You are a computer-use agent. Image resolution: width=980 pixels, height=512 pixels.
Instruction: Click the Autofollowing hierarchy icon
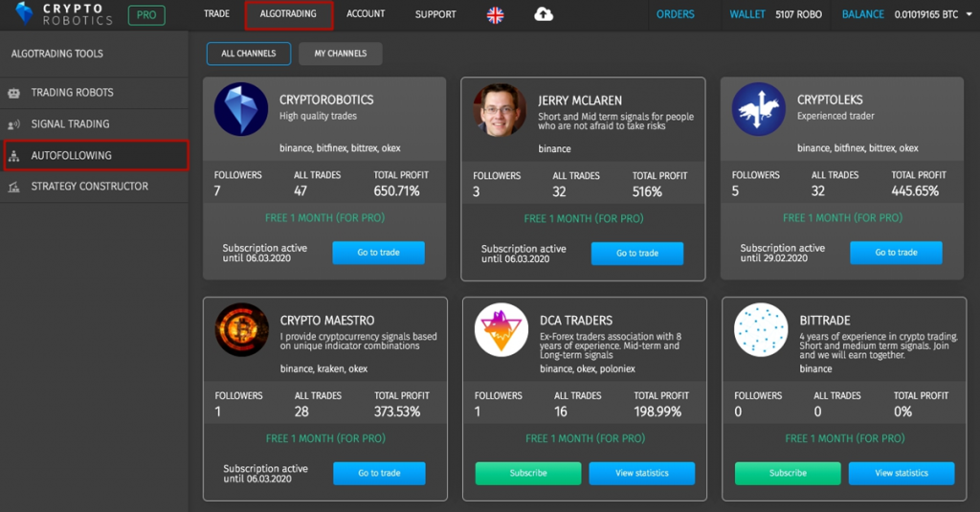(13, 156)
